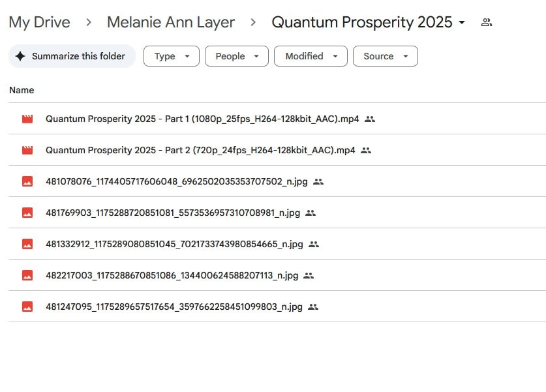Open the Type filter dropdown
The width and height of the screenshot is (546, 392).
pyautogui.click(x=171, y=56)
